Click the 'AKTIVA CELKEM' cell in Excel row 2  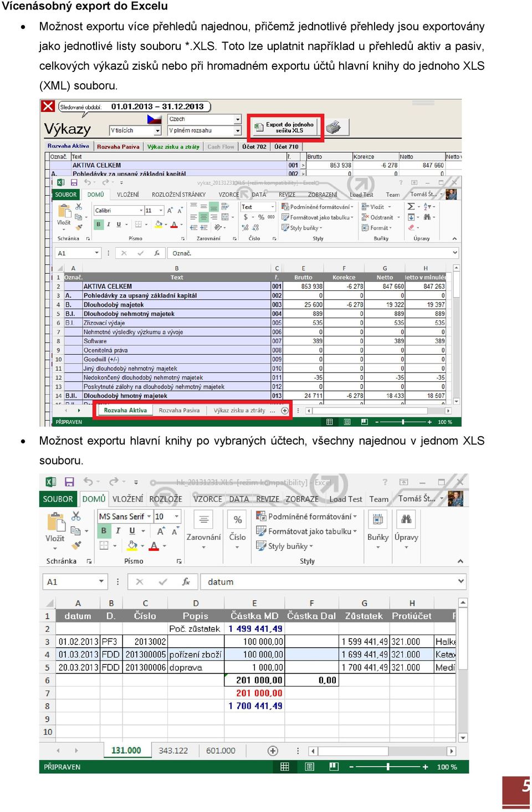[176, 287]
